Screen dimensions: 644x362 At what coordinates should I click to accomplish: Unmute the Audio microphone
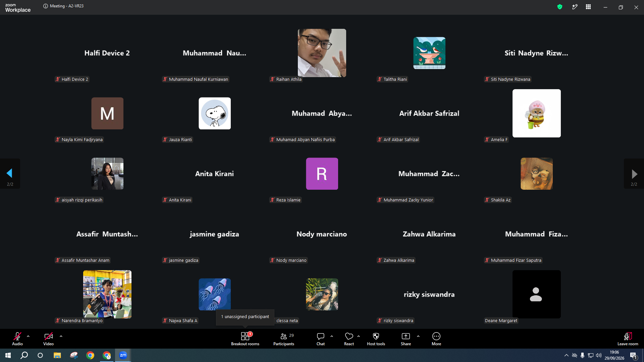pyautogui.click(x=17, y=339)
